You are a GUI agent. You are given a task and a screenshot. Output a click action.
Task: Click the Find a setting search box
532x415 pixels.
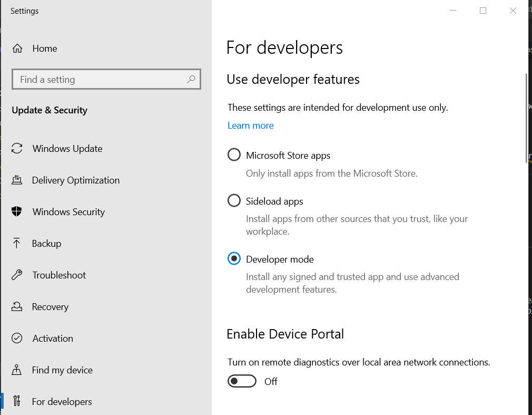106,79
